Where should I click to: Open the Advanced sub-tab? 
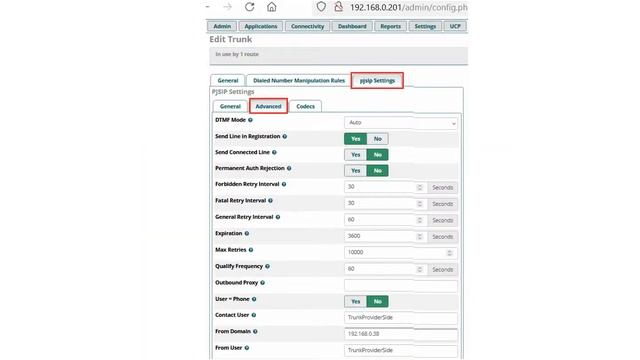268,106
